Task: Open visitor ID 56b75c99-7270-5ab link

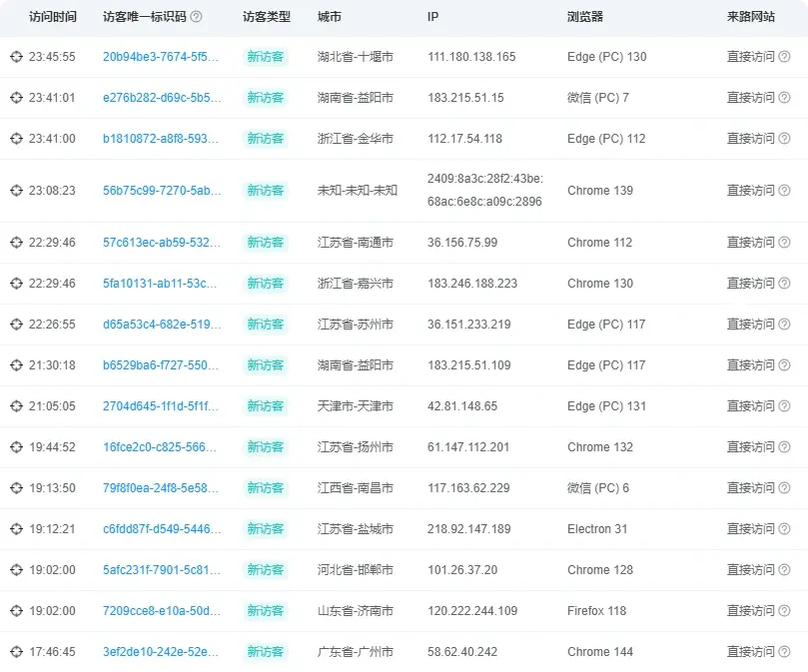Action: coord(160,191)
